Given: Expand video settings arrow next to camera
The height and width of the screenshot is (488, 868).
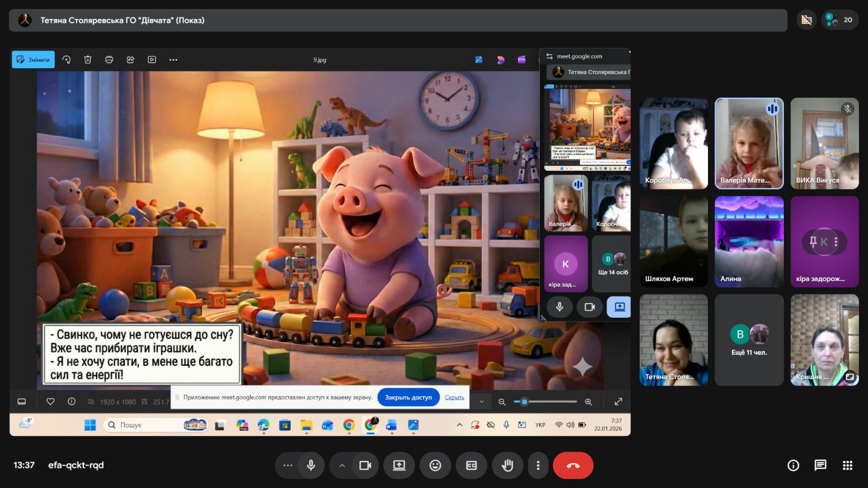Looking at the screenshot, I should click(342, 465).
